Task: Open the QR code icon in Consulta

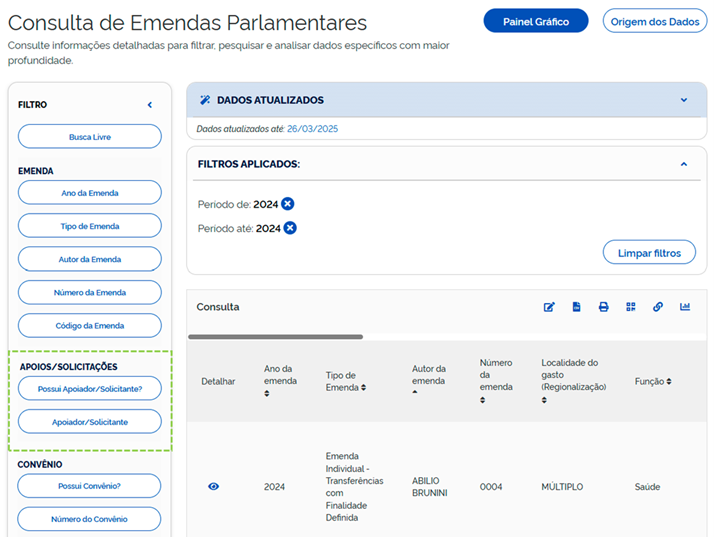Action: tap(631, 307)
